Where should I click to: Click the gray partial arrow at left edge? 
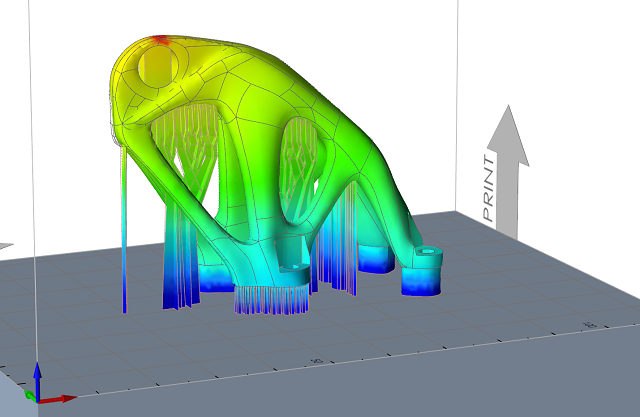coord(5,244)
